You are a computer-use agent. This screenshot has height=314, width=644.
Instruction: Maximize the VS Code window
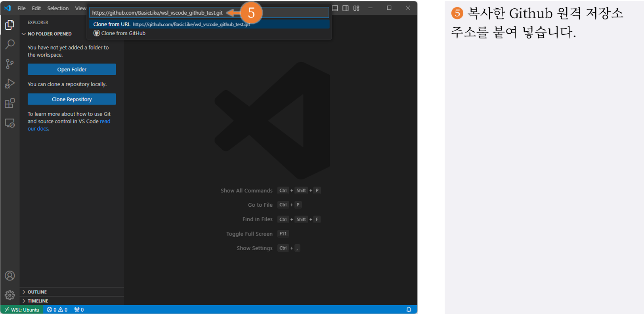coord(389,8)
